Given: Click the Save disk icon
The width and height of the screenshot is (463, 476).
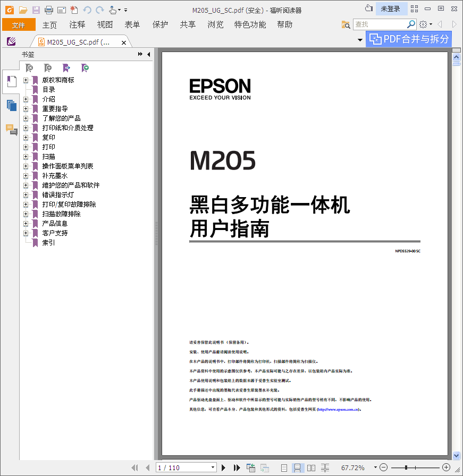Looking at the screenshot, I should tap(36, 10).
